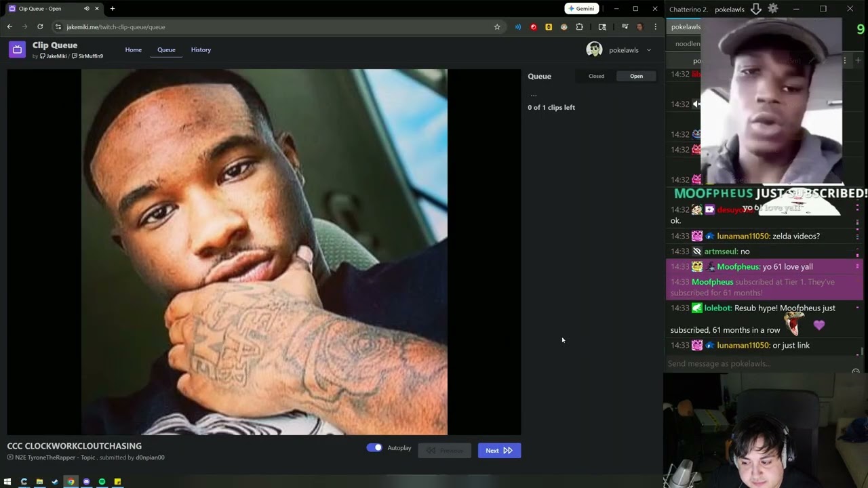Click the red circular extension icon

(533, 27)
